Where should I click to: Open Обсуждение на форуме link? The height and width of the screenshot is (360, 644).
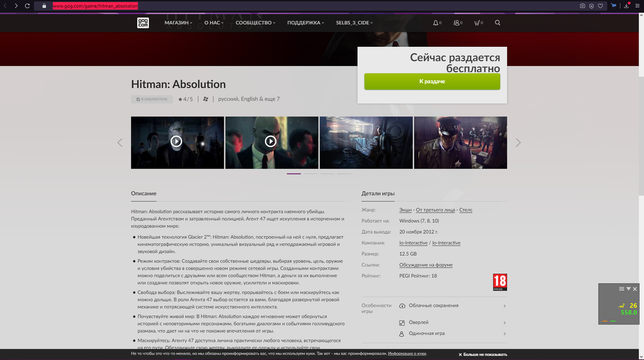point(426,265)
